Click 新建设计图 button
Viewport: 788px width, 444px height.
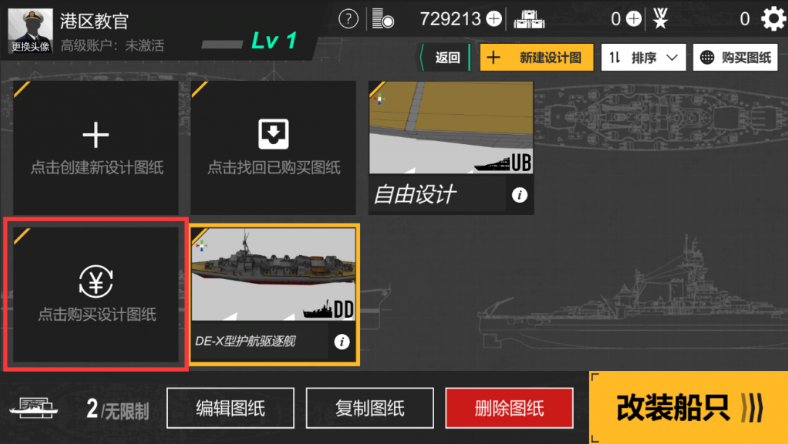pos(537,58)
